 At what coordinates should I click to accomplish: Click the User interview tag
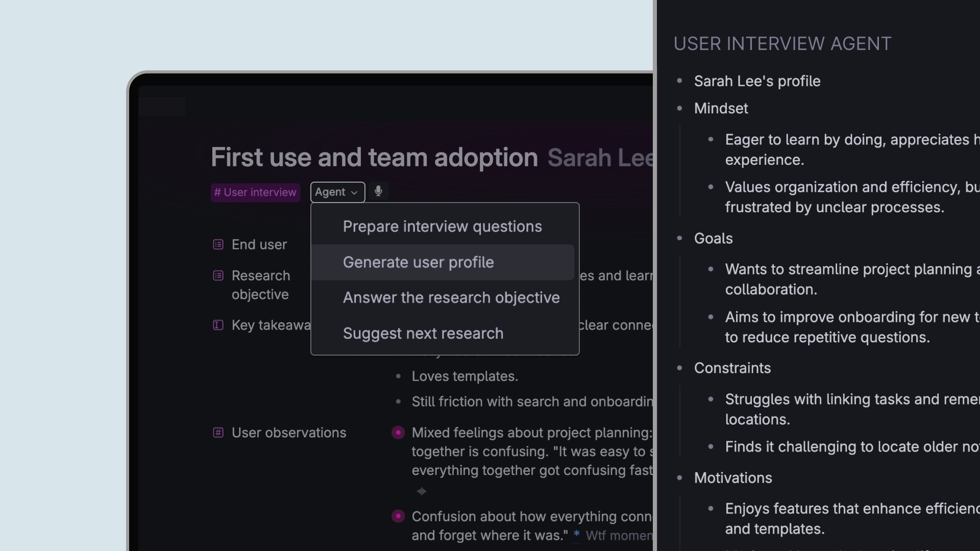point(255,192)
